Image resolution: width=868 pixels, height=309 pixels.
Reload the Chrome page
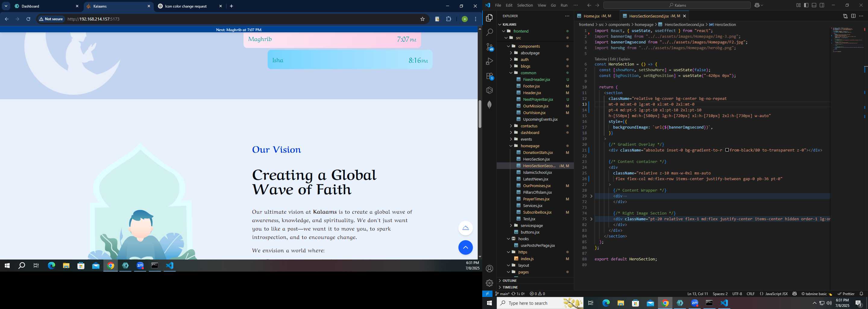[x=28, y=19]
